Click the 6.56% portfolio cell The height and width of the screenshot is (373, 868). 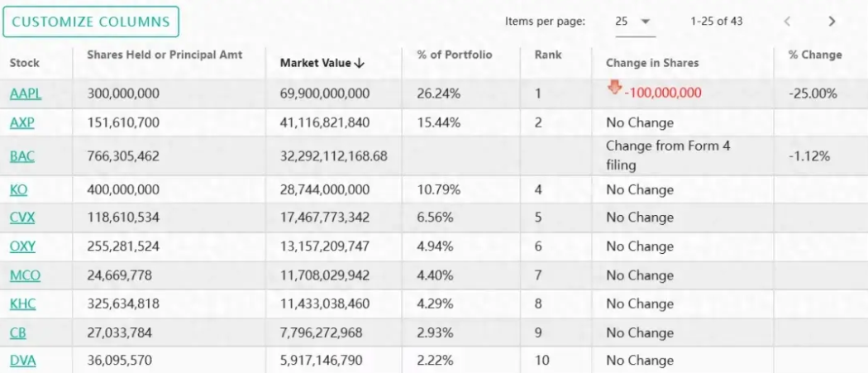tap(435, 218)
